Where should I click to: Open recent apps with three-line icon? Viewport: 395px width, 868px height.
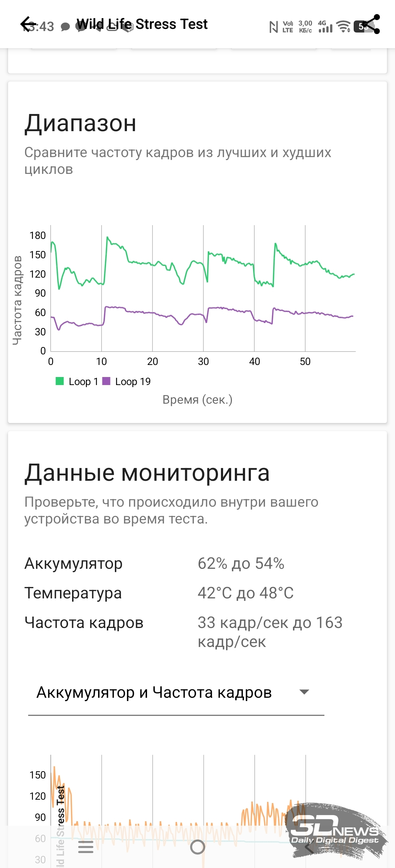[86, 847]
